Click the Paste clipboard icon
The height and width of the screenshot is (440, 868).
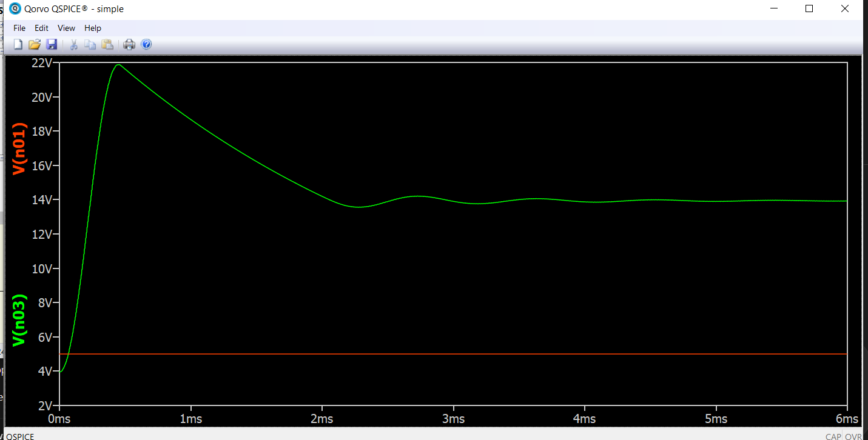tap(107, 44)
